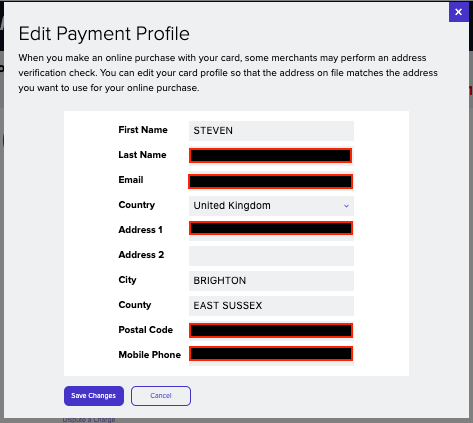Select the City field showing BRIGHTON

coord(271,281)
